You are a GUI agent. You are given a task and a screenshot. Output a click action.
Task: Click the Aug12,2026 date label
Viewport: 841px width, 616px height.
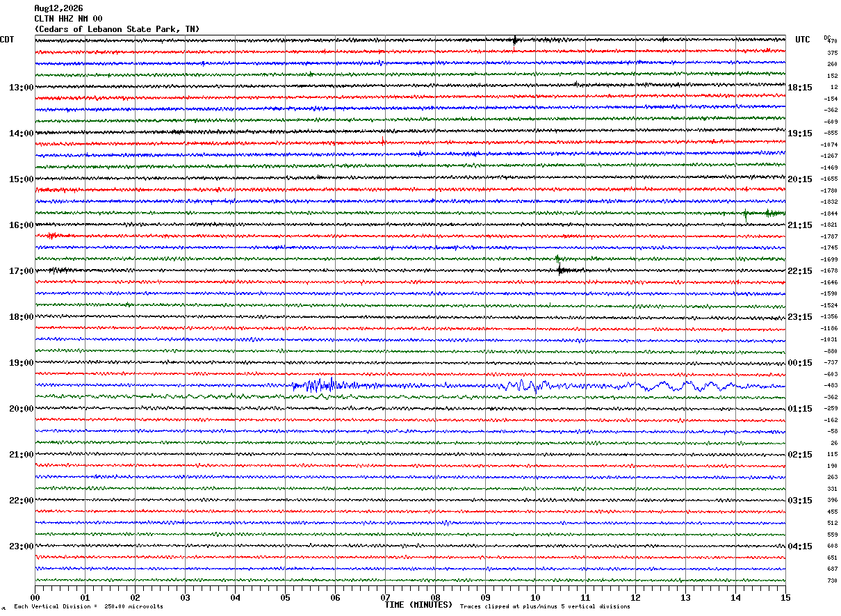click(x=58, y=8)
